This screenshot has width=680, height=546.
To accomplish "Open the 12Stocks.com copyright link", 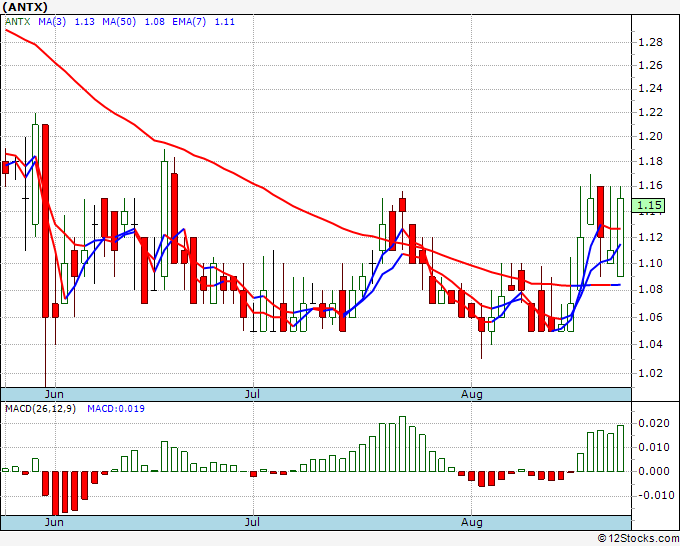I will 638,539.
